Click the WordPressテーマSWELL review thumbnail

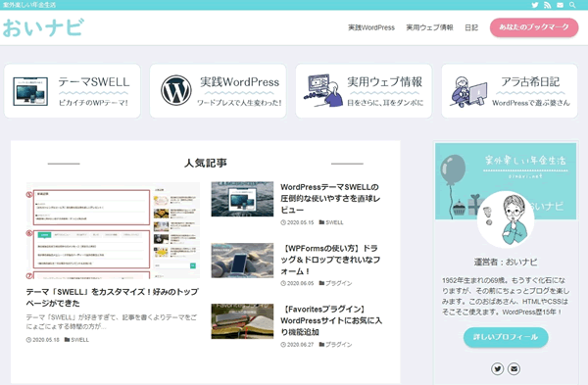pyautogui.click(x=242, y=199)
